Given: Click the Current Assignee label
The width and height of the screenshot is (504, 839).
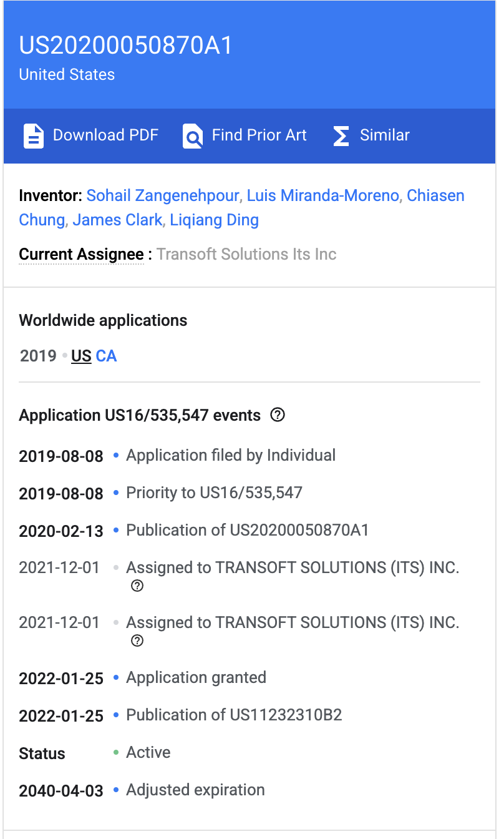Looking at the screenshot, I should [81, 254].
